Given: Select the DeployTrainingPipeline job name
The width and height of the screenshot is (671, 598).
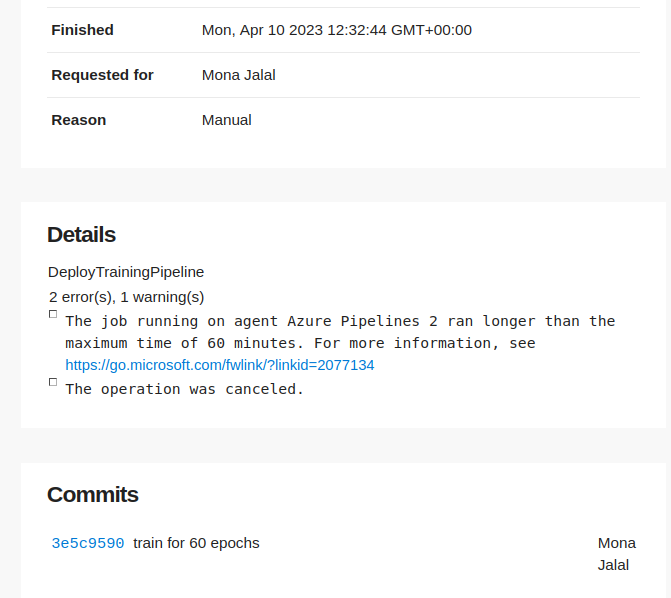Looking at the screenshot, I should 126,272.
